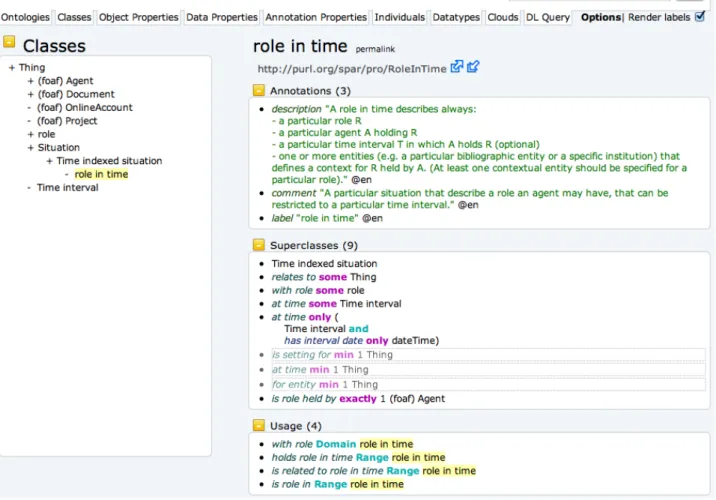Click the Options link

coord(600,17)
